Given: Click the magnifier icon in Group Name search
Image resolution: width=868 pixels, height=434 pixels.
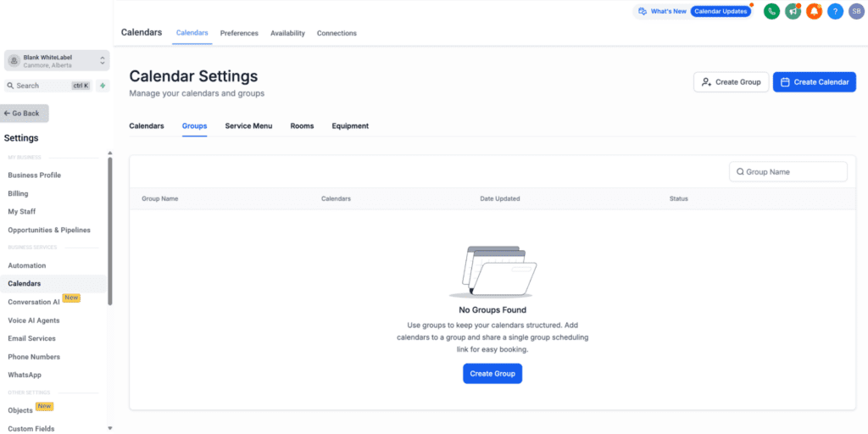Looking at the screenshot, I should (739, 171).
